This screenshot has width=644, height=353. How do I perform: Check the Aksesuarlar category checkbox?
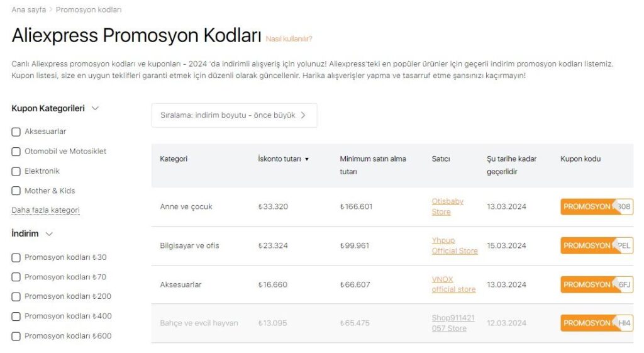[x=16, y=132]
